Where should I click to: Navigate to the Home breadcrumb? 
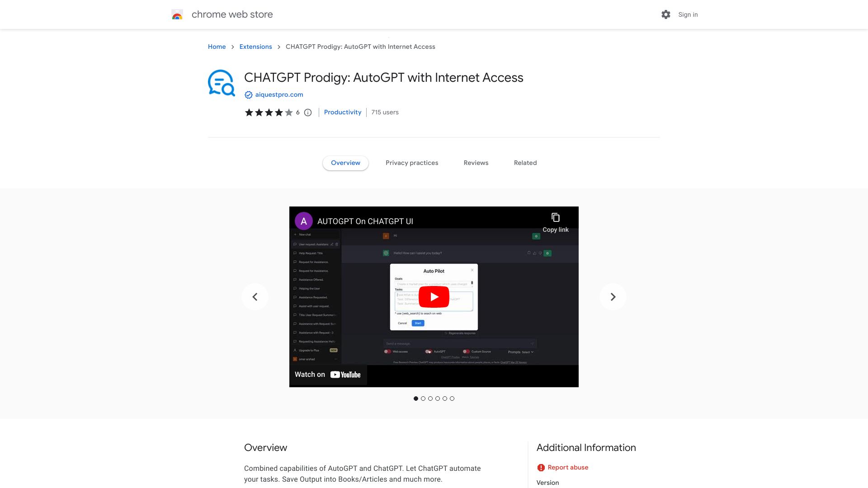217,47
